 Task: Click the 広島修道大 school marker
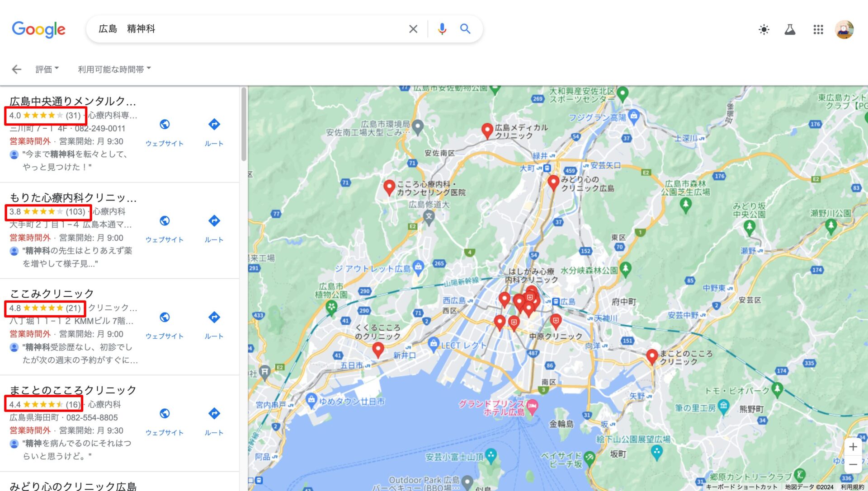click(429, 217)
